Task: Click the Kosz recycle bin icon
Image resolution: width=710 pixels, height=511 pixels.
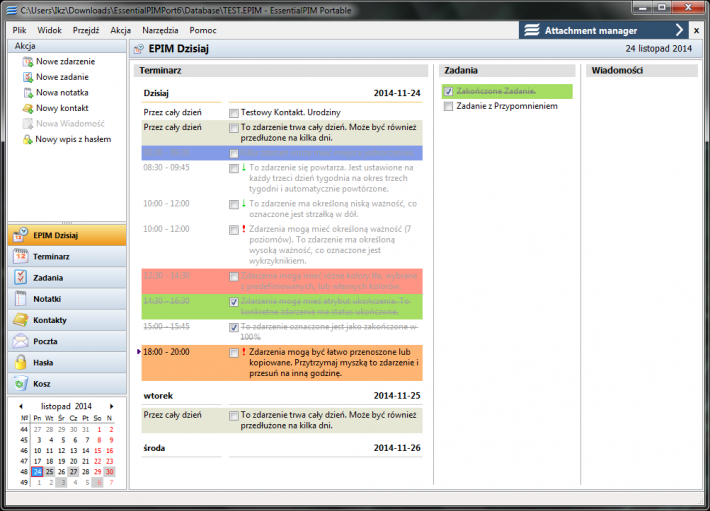Action: tap(21, 383)
